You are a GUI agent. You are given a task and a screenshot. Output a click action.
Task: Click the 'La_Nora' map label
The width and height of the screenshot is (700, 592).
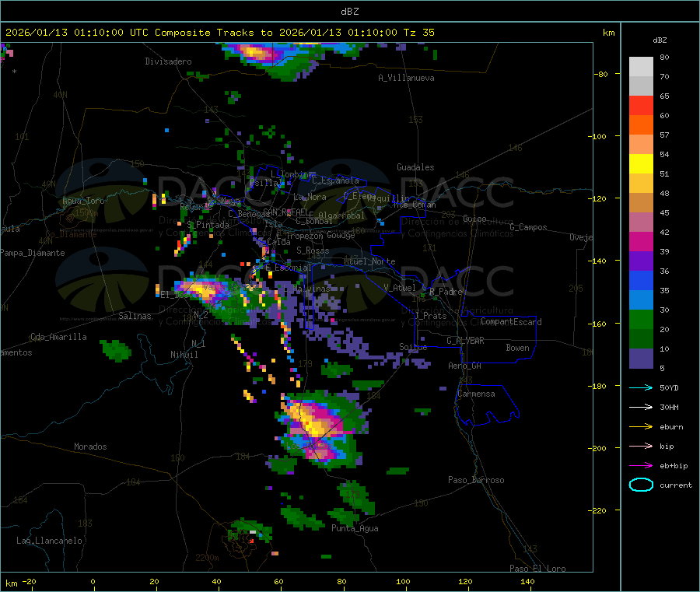[310, 197]
